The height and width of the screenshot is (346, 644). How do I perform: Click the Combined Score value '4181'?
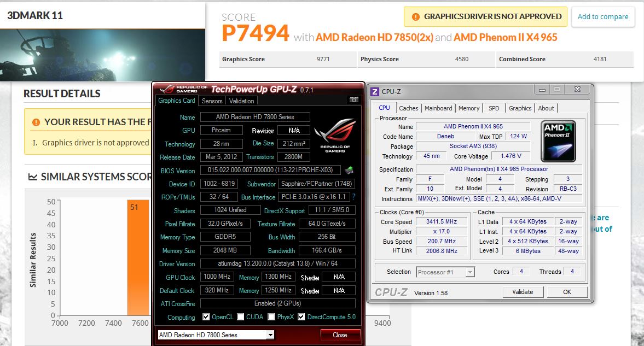(600, 59)
